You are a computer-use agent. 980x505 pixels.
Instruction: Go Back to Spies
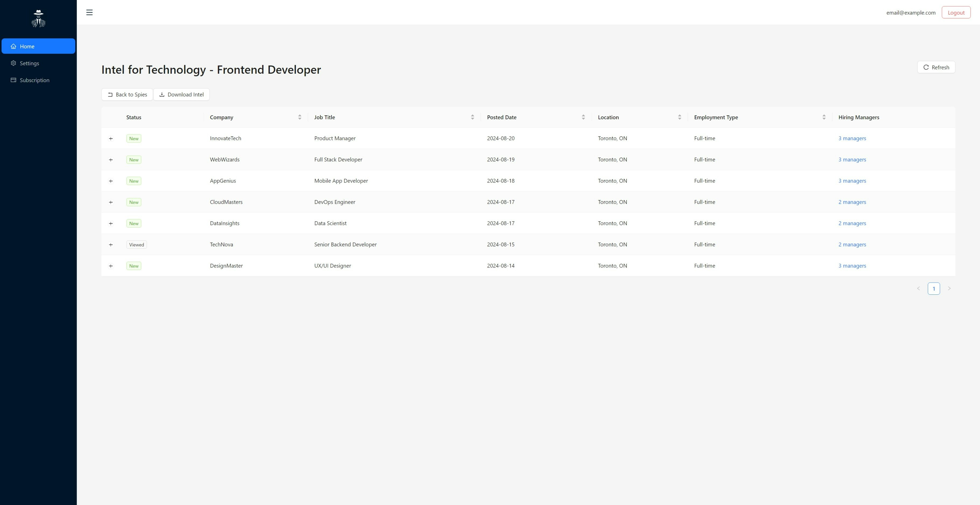pos(127,94)
